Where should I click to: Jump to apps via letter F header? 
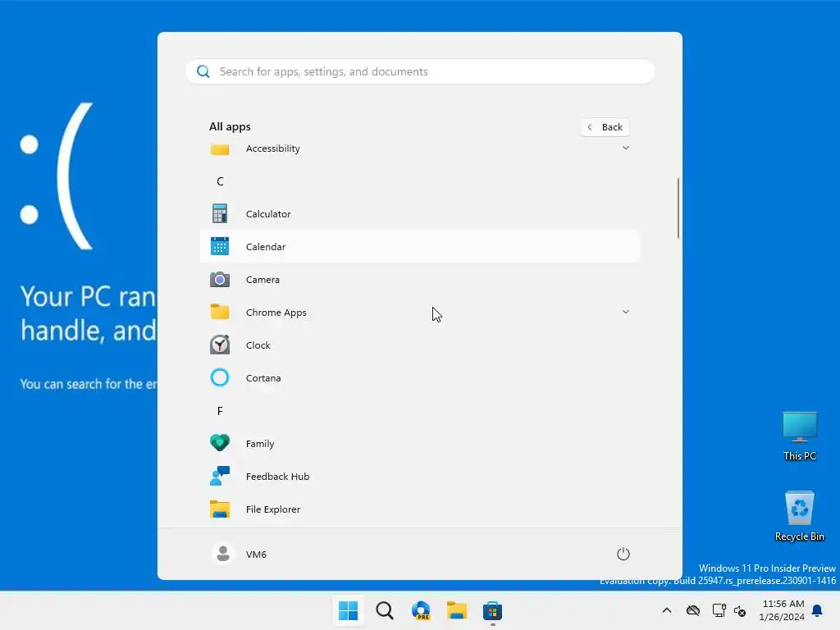coord(220,411)
